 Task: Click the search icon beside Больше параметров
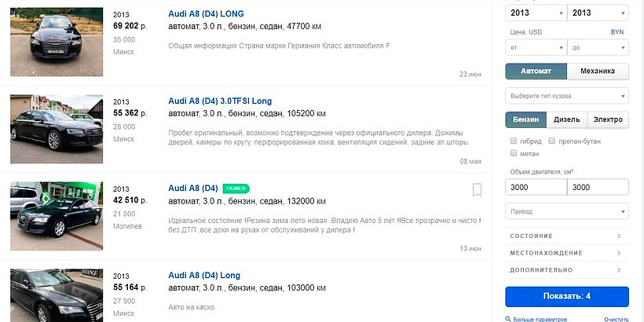[x=508, y=319]
